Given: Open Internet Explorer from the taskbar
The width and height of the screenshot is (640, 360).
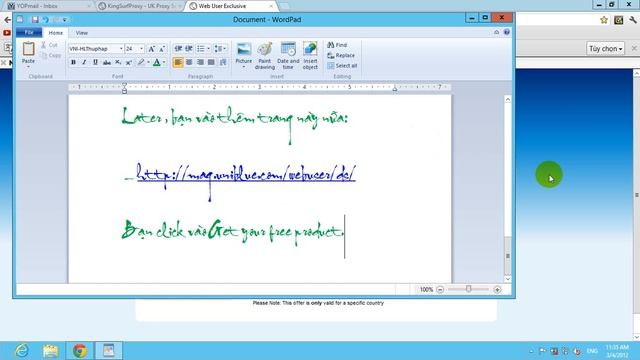Looking at the screenshot, I should [x=22, y=351].
